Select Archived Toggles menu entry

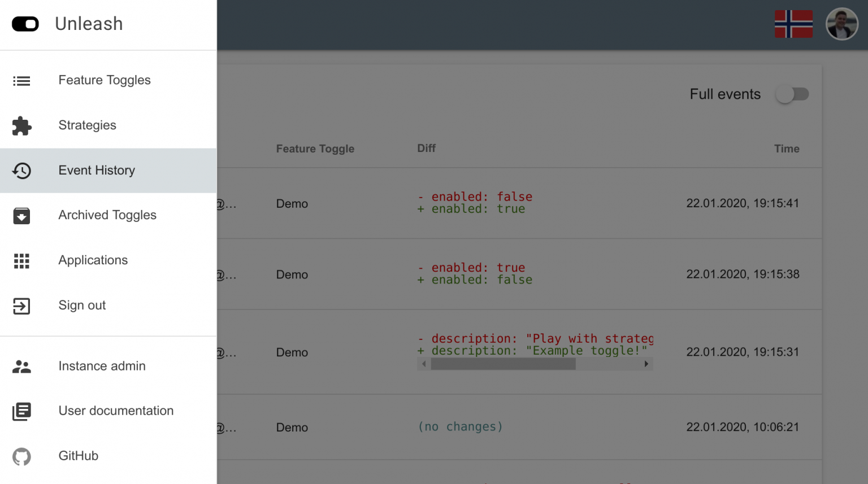(107, 215)
